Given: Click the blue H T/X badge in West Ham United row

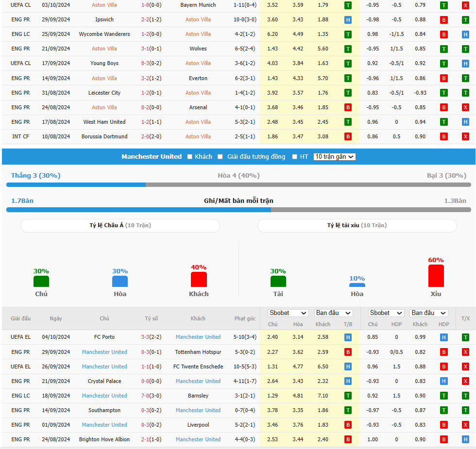Looking at the screenshot, I should coord(465,122).
